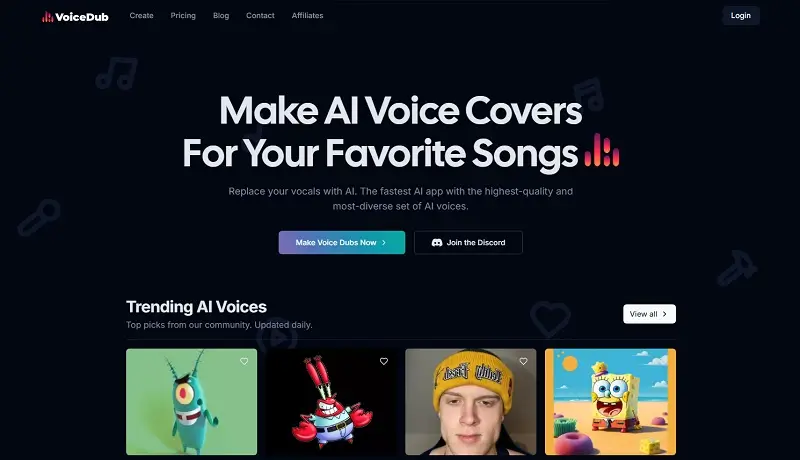Click Make Voice Dubs Now button
Screen dimensions: 800x460
pos(342,243)
